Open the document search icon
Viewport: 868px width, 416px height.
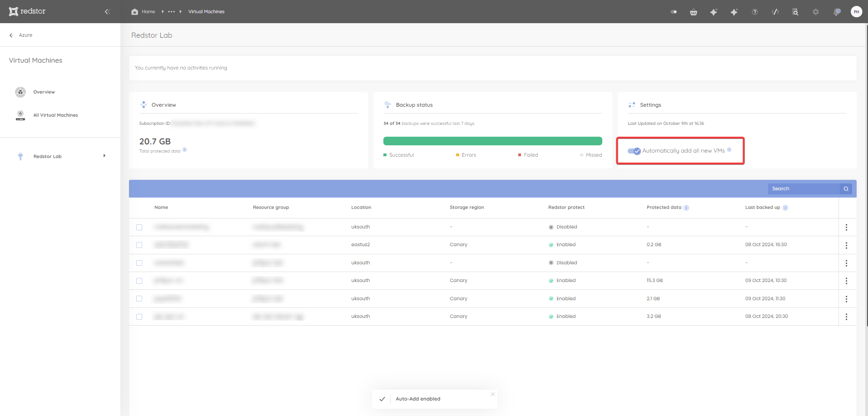click(795, 12)
